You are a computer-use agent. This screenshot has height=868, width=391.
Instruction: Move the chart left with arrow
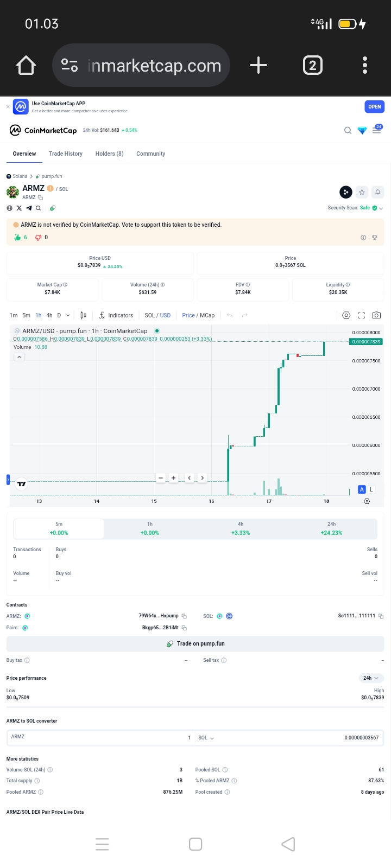pyautogui.click(x=189, y=478)
